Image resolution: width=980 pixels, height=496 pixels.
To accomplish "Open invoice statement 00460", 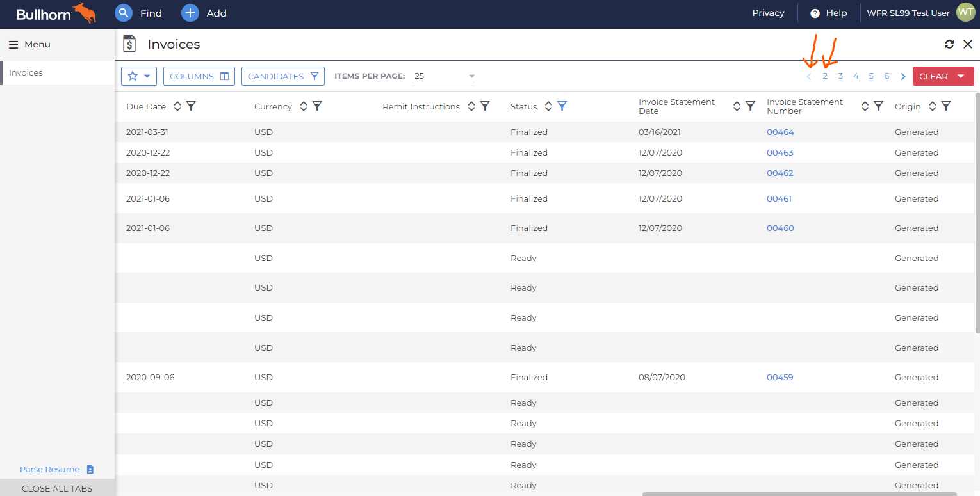I will pos(780,228).
